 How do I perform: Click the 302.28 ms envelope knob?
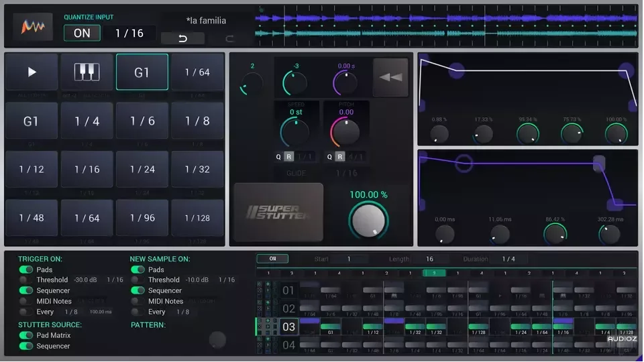pos(610,235)
